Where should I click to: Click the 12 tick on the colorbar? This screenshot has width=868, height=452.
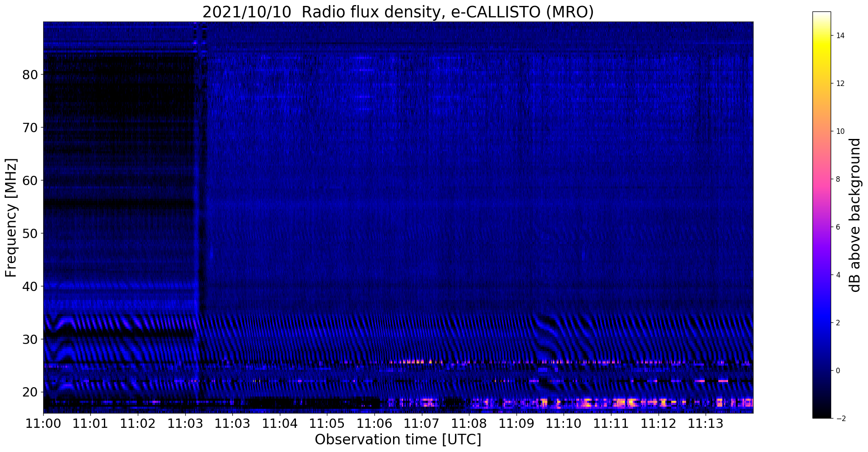(840, 83)
